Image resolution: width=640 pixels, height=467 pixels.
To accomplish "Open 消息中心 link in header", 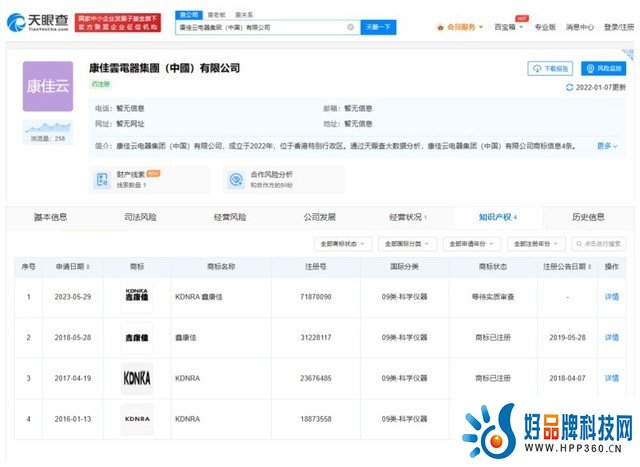I will coord(580,27).
